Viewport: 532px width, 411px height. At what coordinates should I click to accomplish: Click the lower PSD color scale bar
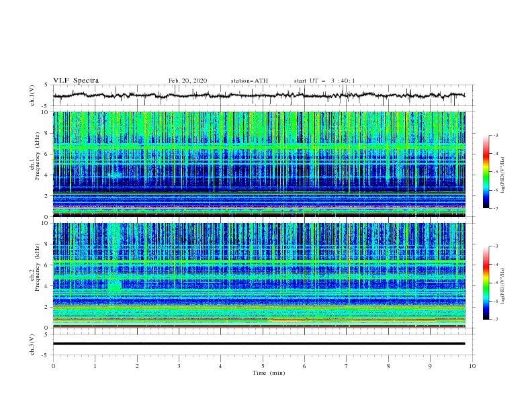tap(486, 283)
